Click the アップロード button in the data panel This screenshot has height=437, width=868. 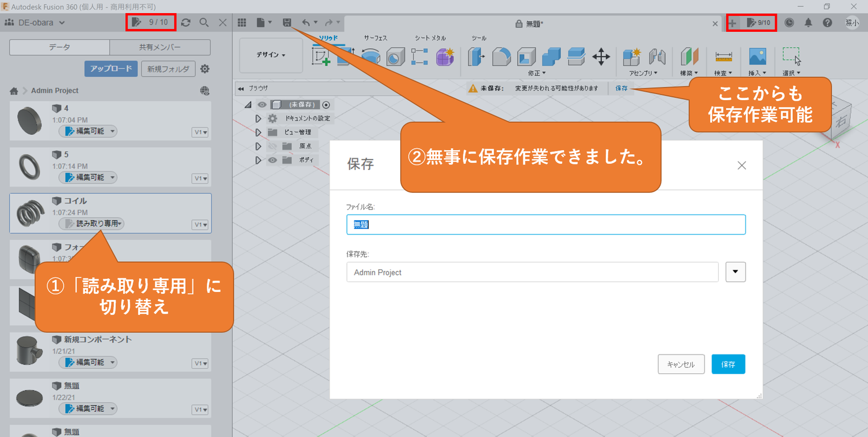pos(110,68)
